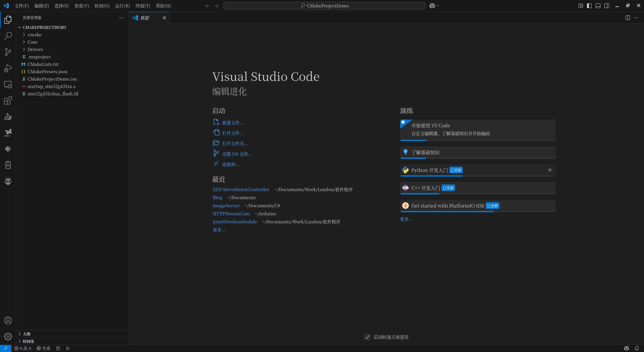Uncheck 启动时显示欢迎页 checkbox
644x352 pixels.
point(367,337)
